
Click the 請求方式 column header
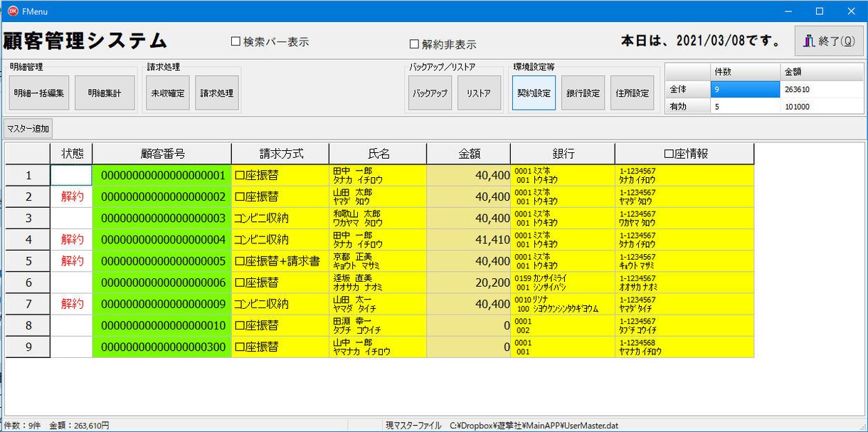(x=280, y=154)
